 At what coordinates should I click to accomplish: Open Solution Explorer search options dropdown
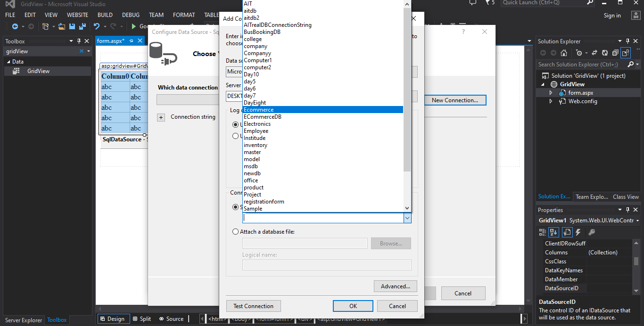click(x=637, y=64)
